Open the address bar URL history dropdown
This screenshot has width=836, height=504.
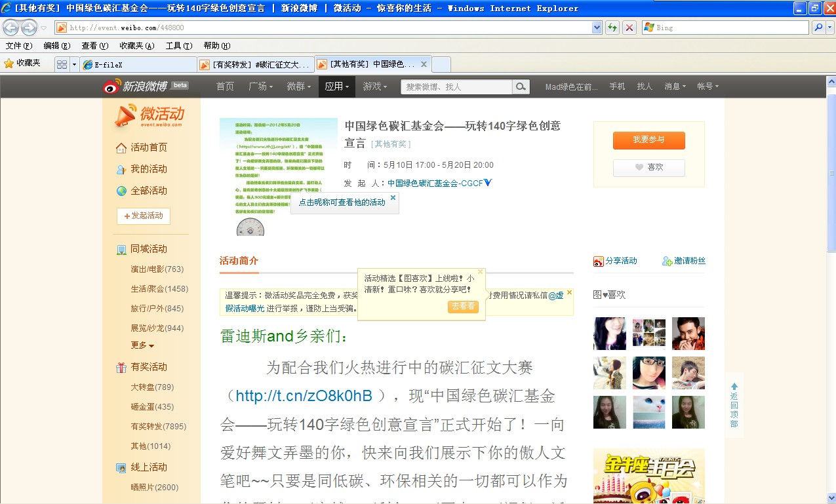597,28
